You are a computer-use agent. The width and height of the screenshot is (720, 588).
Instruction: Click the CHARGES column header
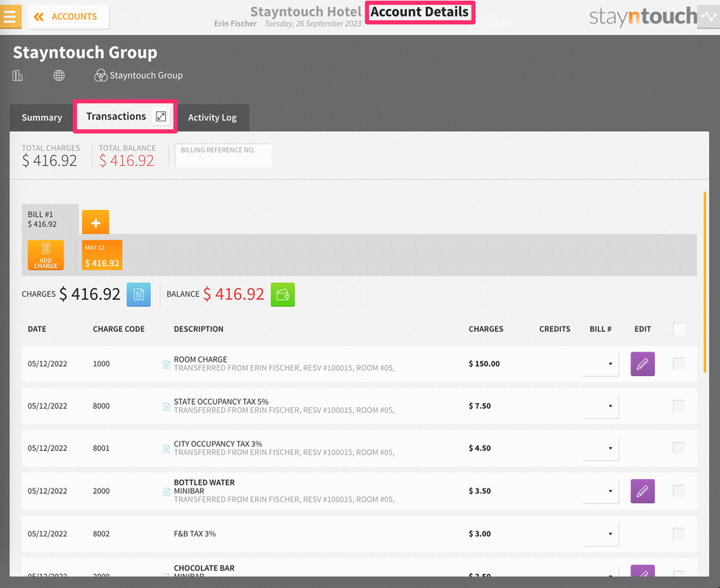click(486, 329)
